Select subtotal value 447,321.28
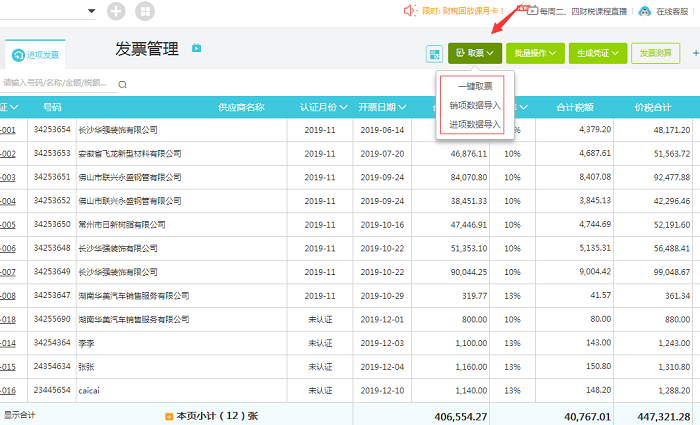Viewport: 700px width, 425px height. point(664,417)
